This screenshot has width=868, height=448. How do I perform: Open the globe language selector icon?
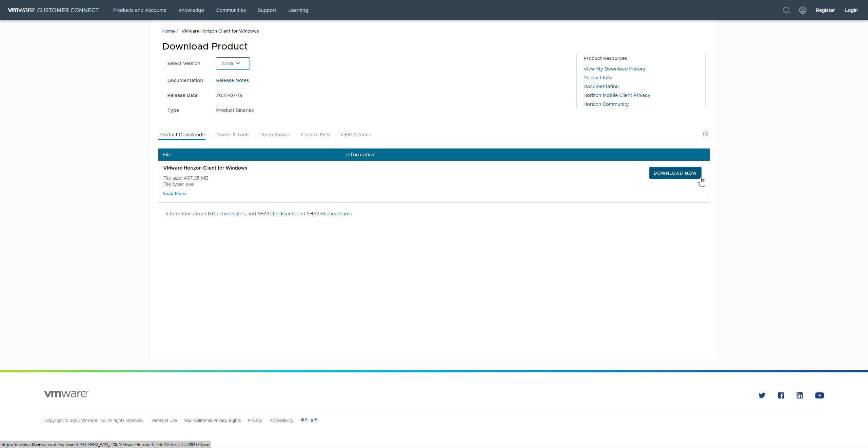pyautogui.click(x=803, y=10)
